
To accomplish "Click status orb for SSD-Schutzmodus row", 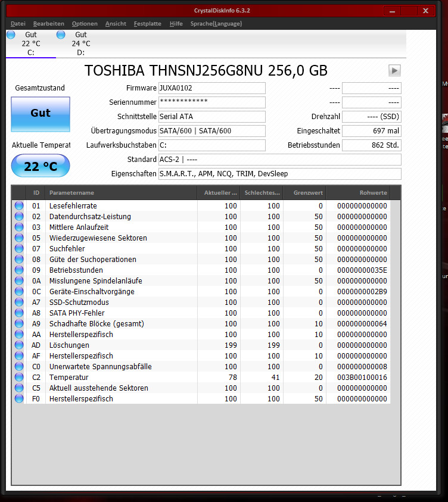I will 19,303.
